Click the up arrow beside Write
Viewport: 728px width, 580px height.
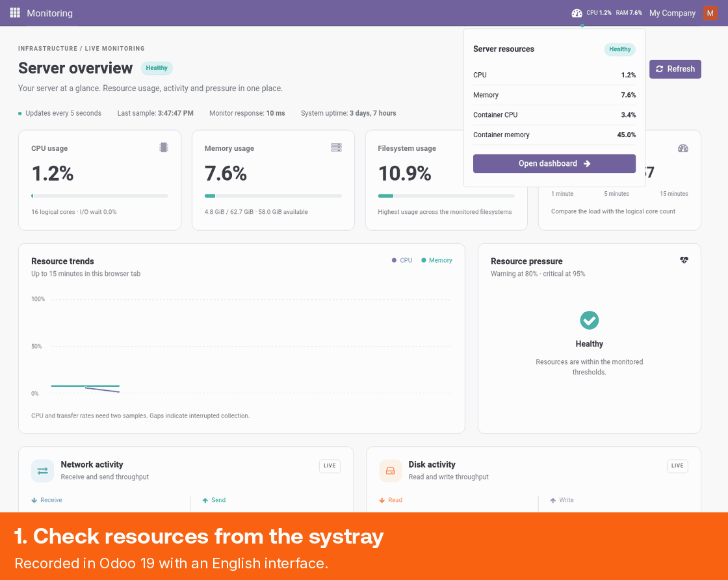(x=552, y=500)
